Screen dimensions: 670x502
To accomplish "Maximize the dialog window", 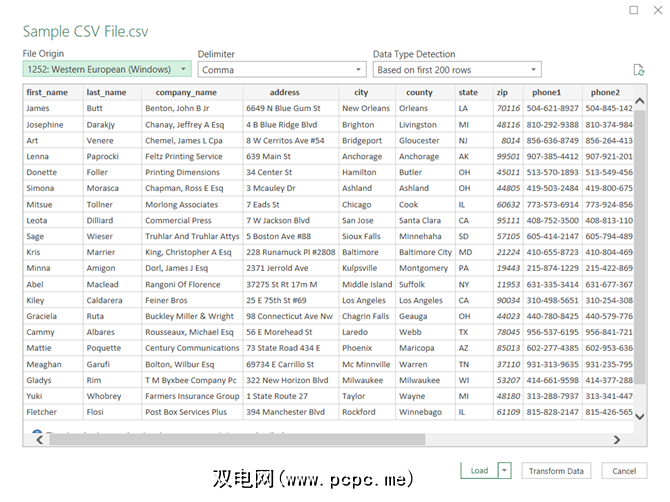I will coord(634,10).
